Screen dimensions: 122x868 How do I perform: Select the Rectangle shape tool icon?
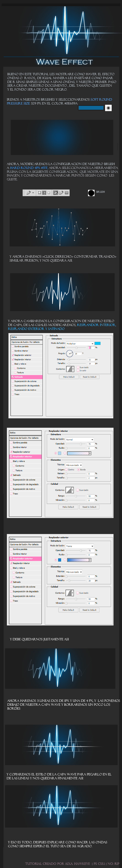pos(66,193)
